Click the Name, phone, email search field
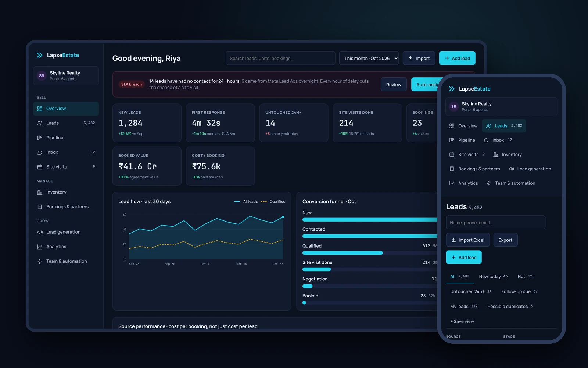Screen dimensions: 588x368 pos(495,223)
